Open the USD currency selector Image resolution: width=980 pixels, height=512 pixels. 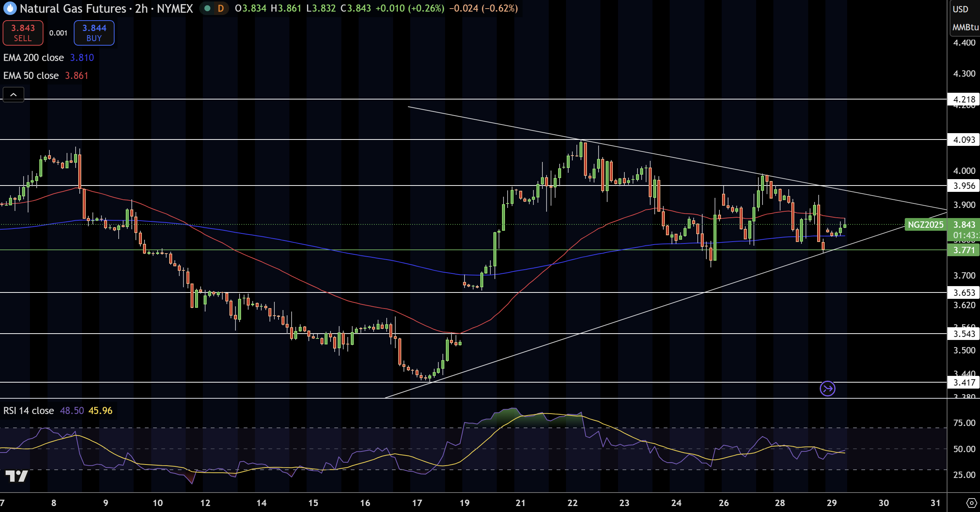pyautogui.click(x=960, y=9)
